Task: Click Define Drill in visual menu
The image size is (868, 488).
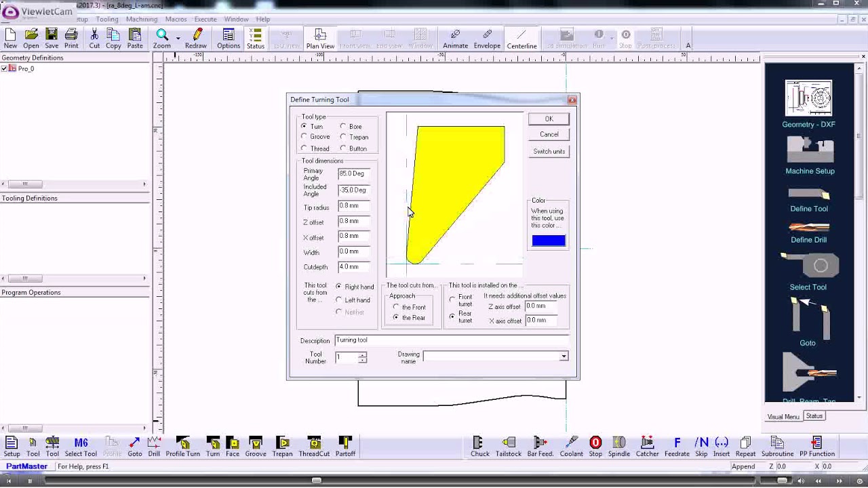Action: tap(809, 232)
